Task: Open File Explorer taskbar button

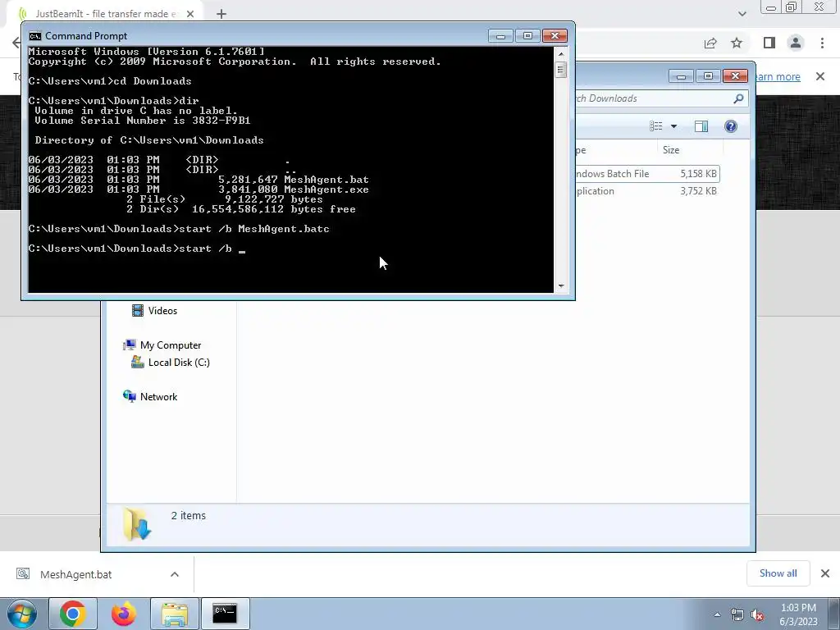Action: click(175, 614)
